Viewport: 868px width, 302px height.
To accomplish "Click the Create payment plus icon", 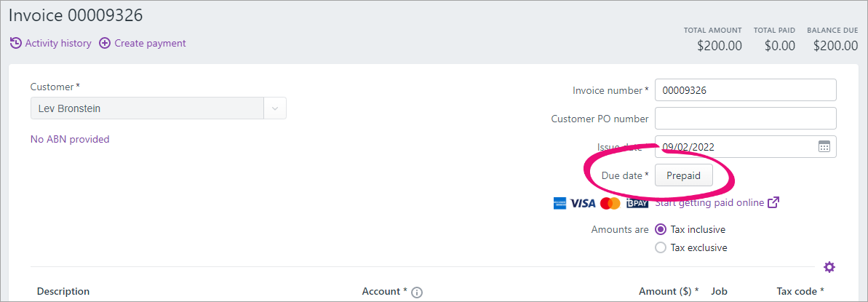I will [x=105, y=43].
